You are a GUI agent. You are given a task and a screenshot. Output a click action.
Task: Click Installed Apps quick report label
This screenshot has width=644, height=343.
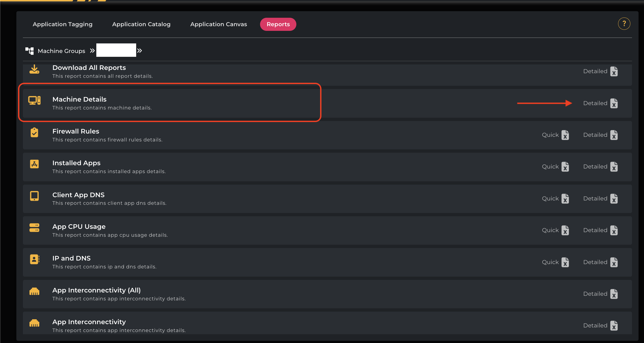[550, 167]
